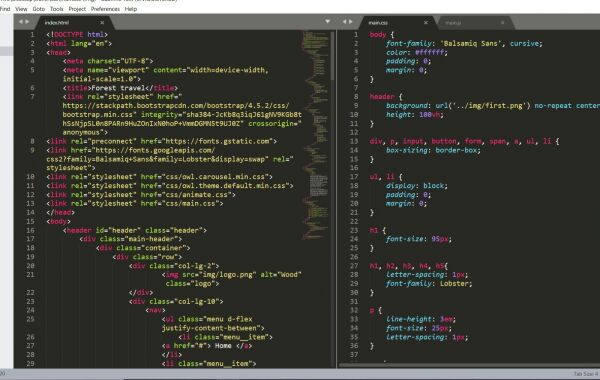Open the Help menu
This screenshot has width=600, height=380.
pyautogui.click(x=131, y=9)
